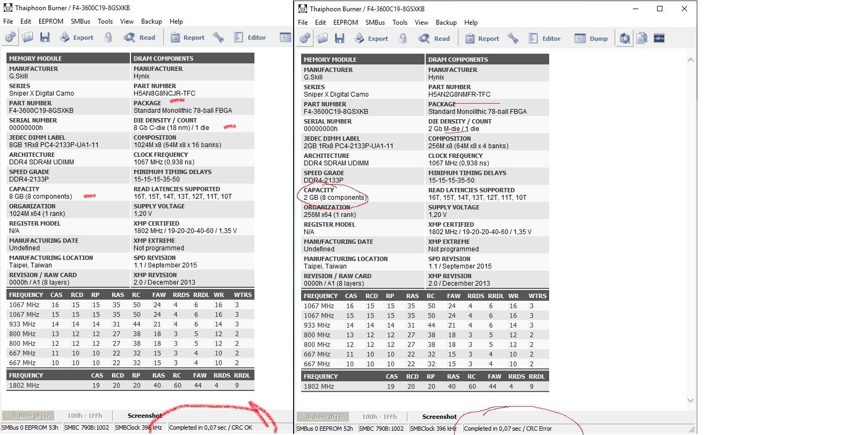Select the Screenshot tab in left window
The width and height of the screenshot is (868, 435).
[144, 416]
